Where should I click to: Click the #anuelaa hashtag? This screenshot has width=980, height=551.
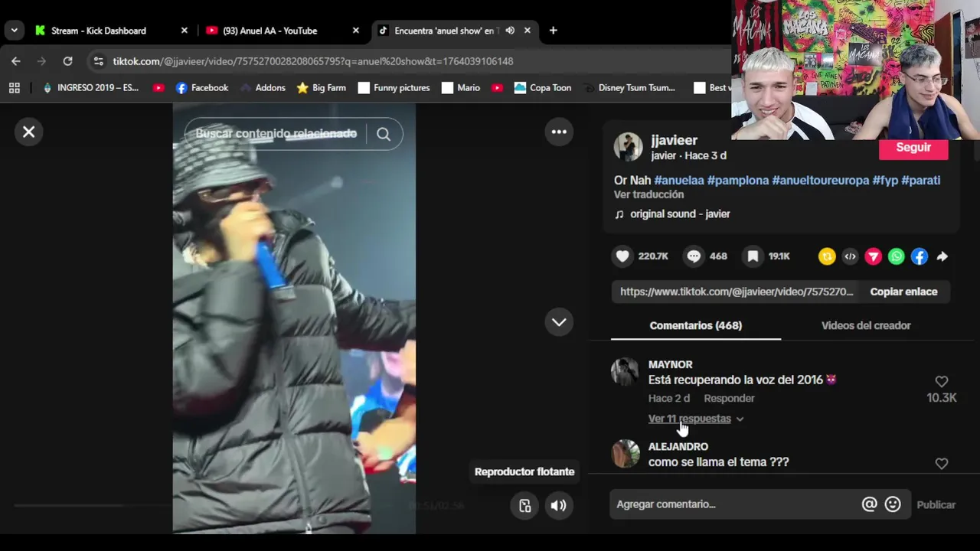[679, 181]
